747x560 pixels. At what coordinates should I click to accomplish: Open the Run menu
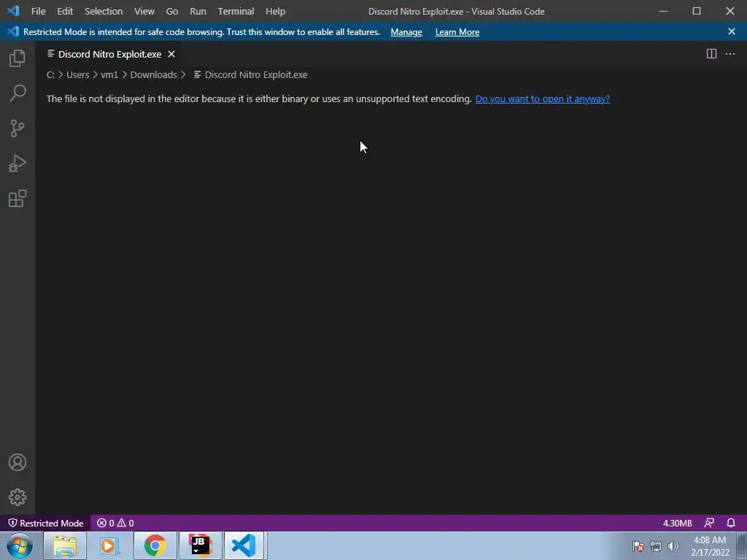tap(198, 11)
